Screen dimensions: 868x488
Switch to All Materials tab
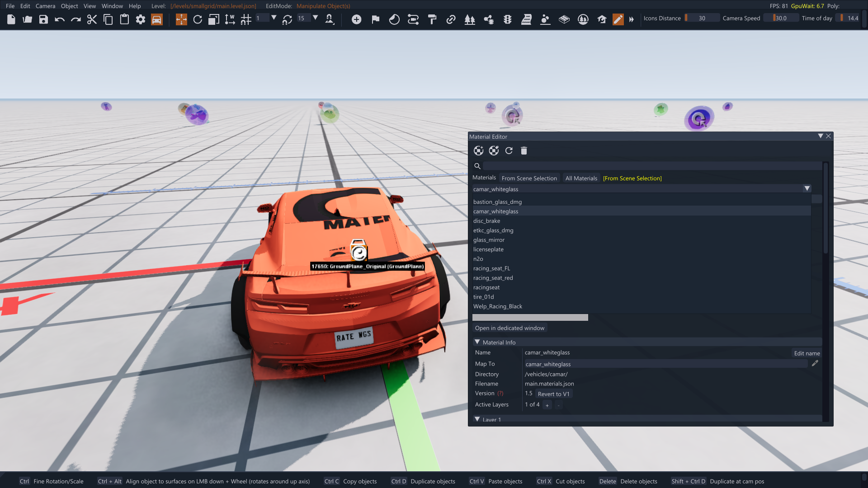[581, 178]
